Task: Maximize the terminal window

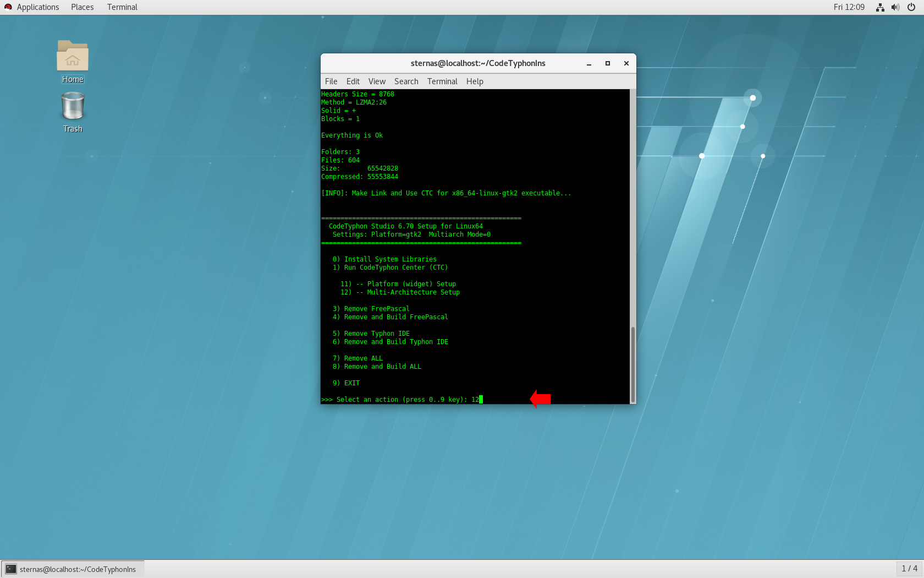Action: click(608, 63)
